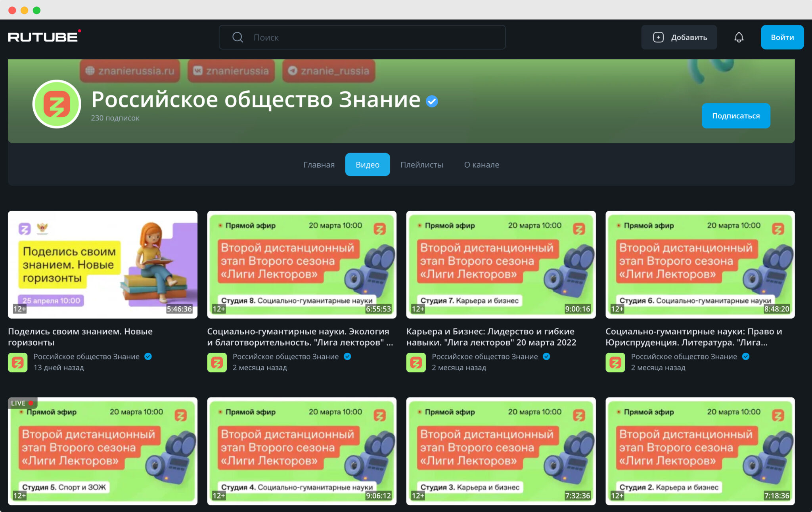This screenshot has width=812, height=512.
Task: Click the small channel avatar under the first video
Action: (x=18, y=362)
